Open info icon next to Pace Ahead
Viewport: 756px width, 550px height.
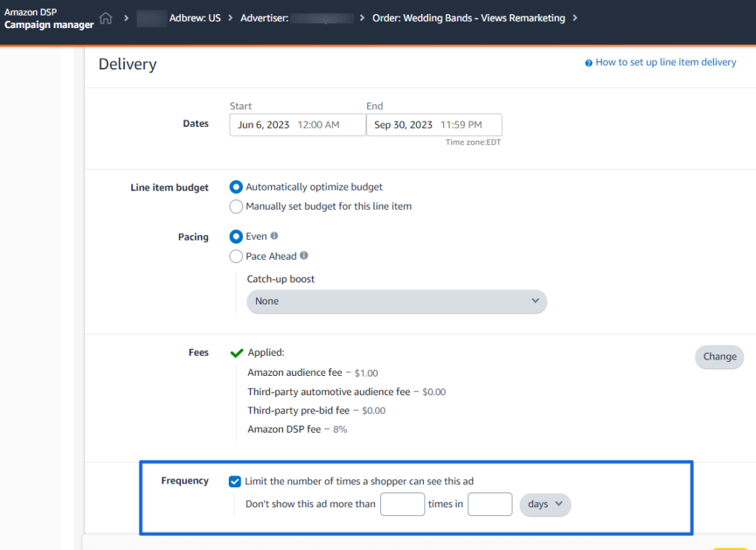click(x=303, y=255)
